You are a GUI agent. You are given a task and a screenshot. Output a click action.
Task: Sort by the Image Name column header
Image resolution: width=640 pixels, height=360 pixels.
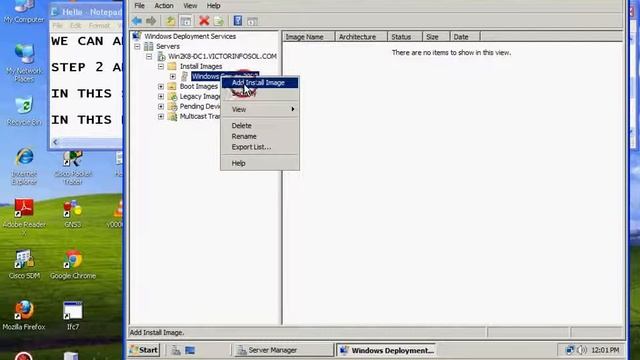[x=309, y=37]
